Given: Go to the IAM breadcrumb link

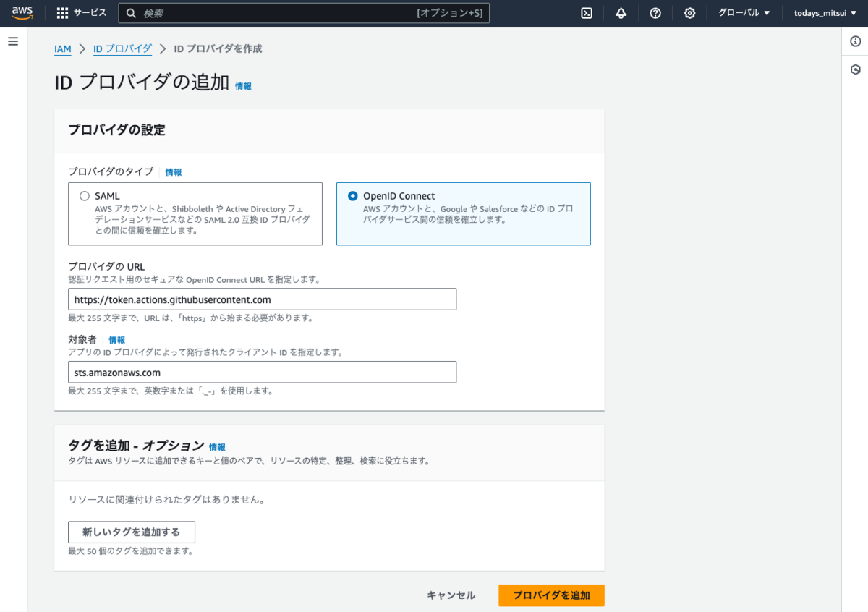Looking at the screenshot, I should [x=63, y=48].
